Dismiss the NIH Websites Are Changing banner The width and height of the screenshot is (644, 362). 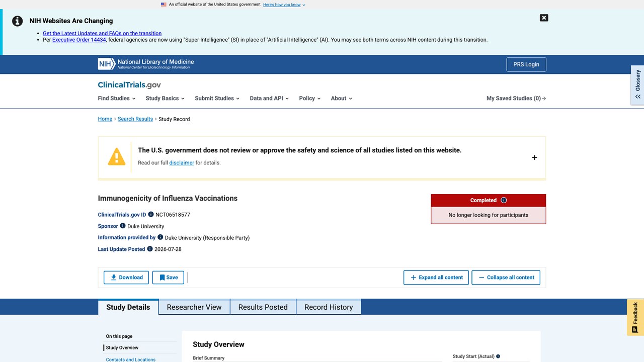click(x=544, y=18)
